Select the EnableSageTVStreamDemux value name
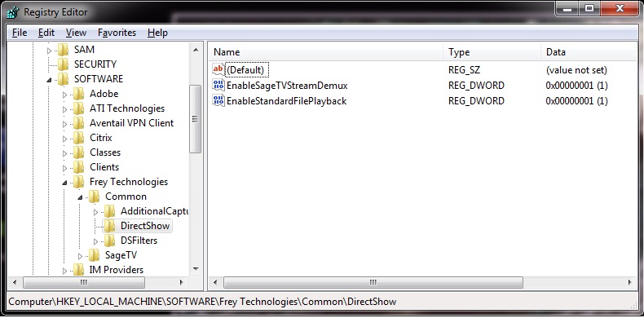 pyautogui.click(x=287, y=86)
